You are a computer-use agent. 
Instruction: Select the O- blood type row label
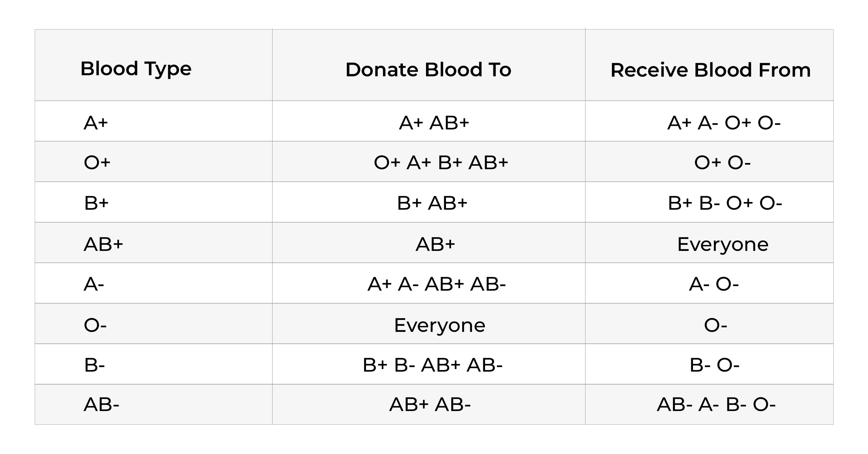click(x=95, y=325)
